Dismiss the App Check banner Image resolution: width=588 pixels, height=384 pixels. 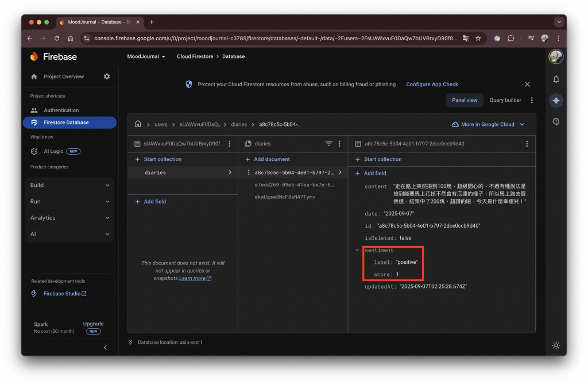(x=527, y=85)
